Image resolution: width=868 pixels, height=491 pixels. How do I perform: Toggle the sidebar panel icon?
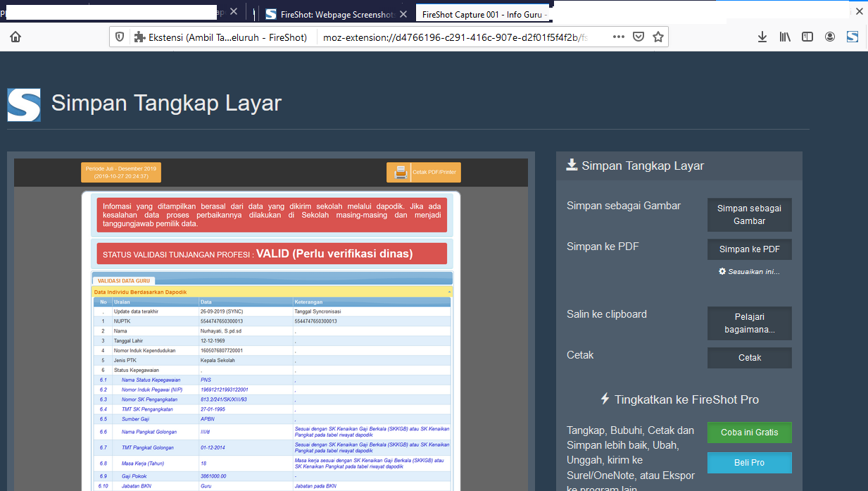807,36
